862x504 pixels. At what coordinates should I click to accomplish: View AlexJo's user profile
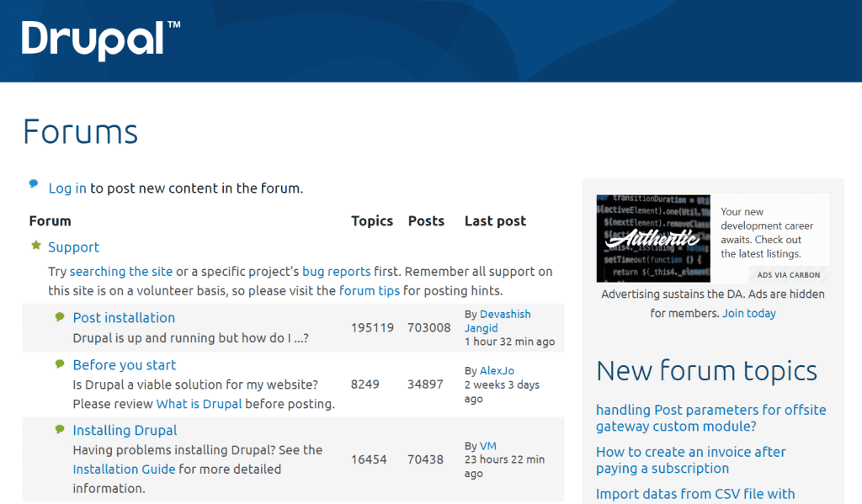click(x=497, y=371)
